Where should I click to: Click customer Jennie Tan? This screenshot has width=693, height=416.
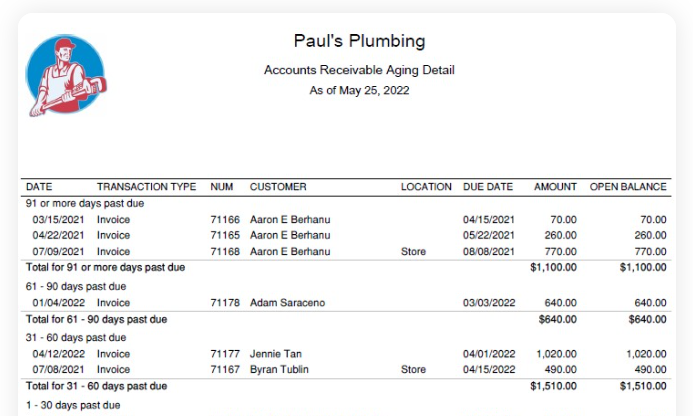(x=276, y=354)
